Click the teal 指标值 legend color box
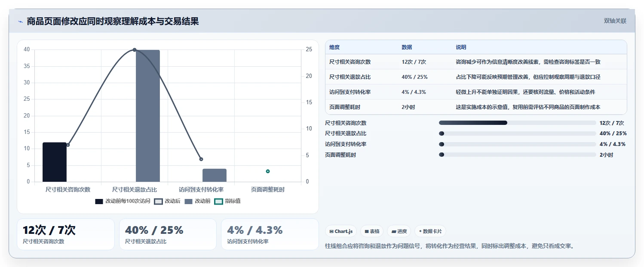 click(x=219, y=201)
